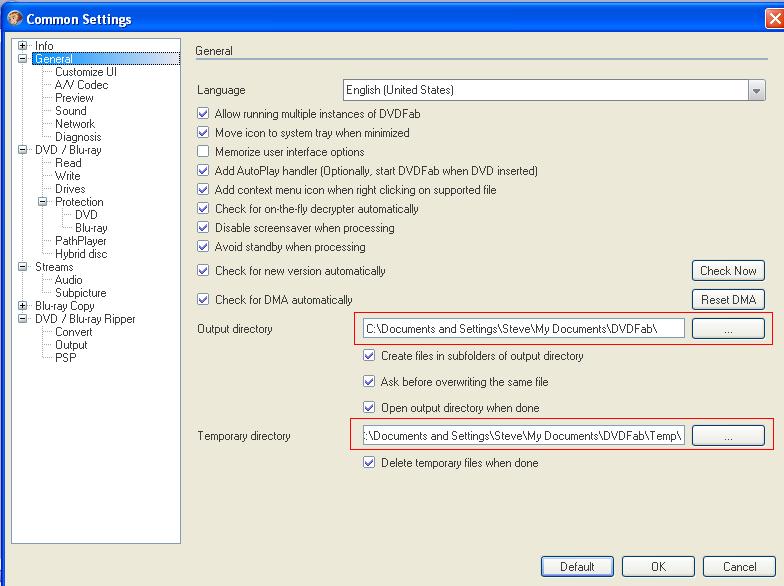Select A/V Codec tree item
The width and height of the screenshot is (784, 586).
82,84
